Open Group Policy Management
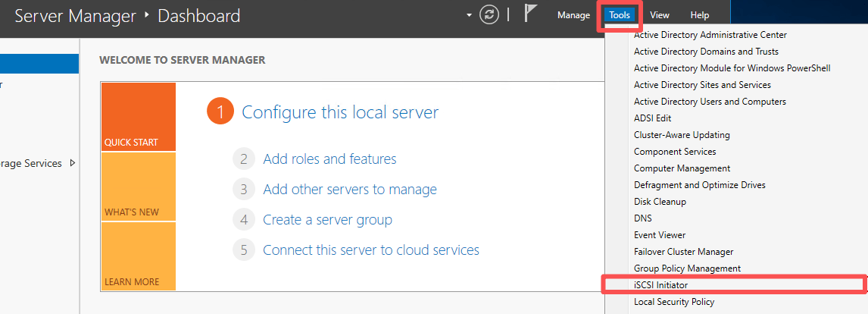868x314 pixels. pyautogui.click(x=687, y=268)
